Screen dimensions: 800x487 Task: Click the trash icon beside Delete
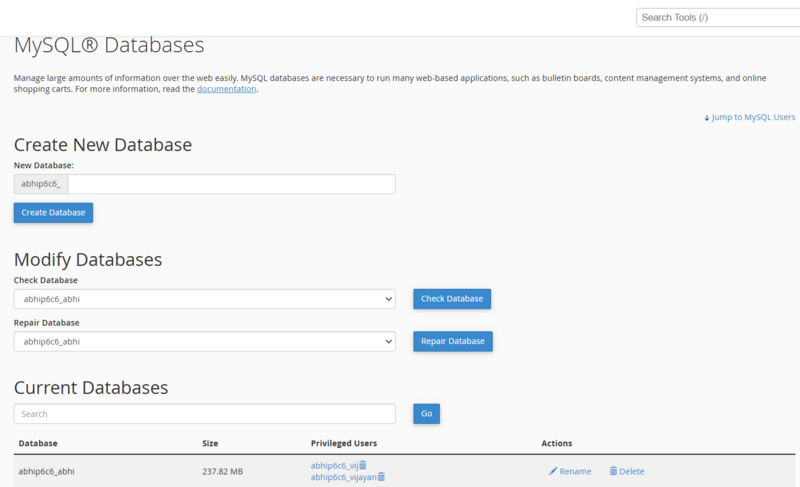[613, 471]
